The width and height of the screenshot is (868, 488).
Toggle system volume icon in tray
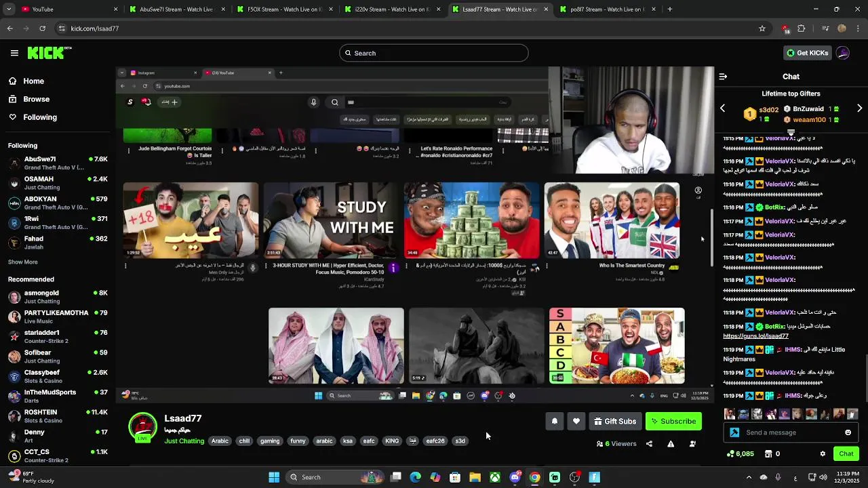click(823, 477)
